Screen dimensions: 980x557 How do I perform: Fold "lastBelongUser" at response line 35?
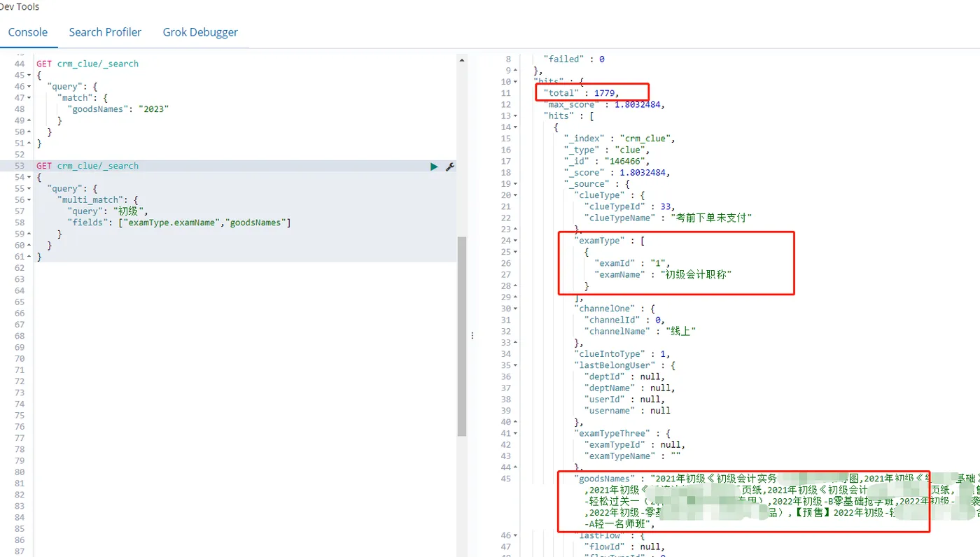pos(516,365)
